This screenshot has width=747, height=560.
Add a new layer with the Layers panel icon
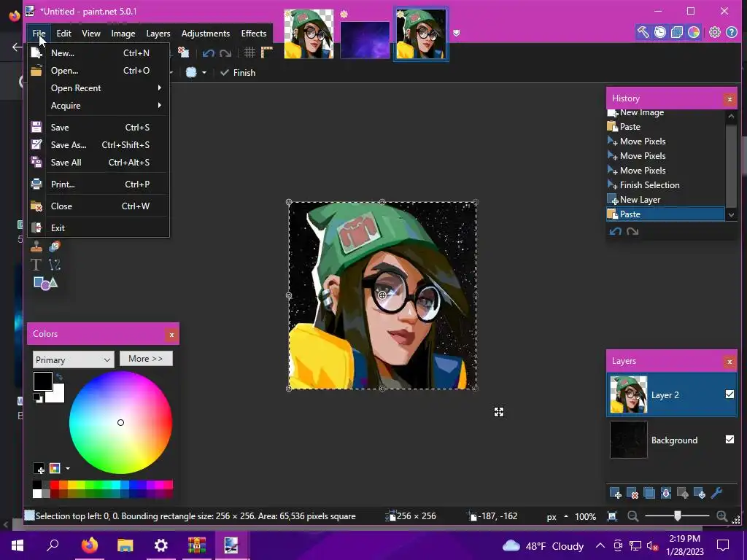[615, 494]
